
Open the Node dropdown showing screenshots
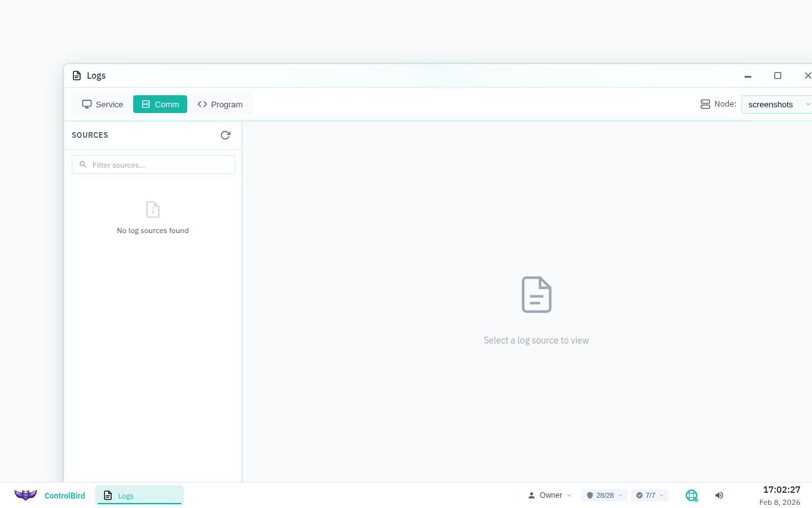pyautogui.click(x=777, y=104)
